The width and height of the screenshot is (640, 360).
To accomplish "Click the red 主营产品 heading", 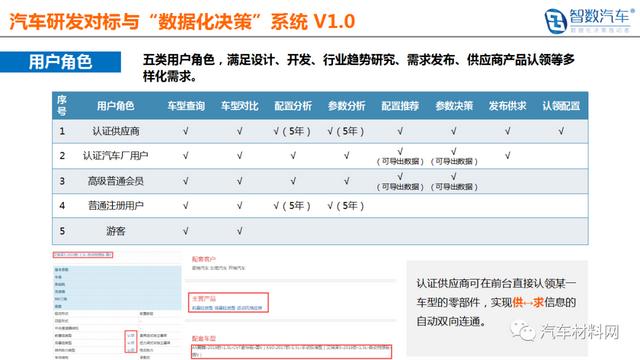I will [x=204, y=299].
